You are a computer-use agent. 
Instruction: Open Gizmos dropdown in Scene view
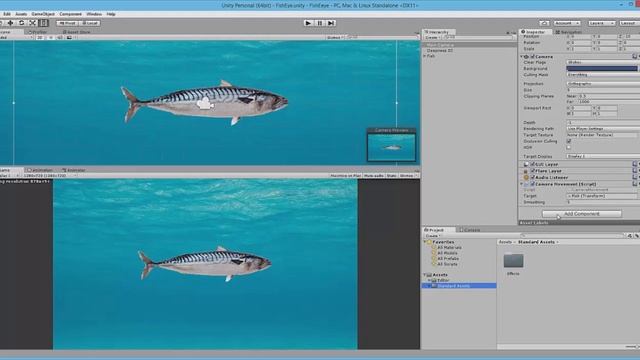coord(335,38)
